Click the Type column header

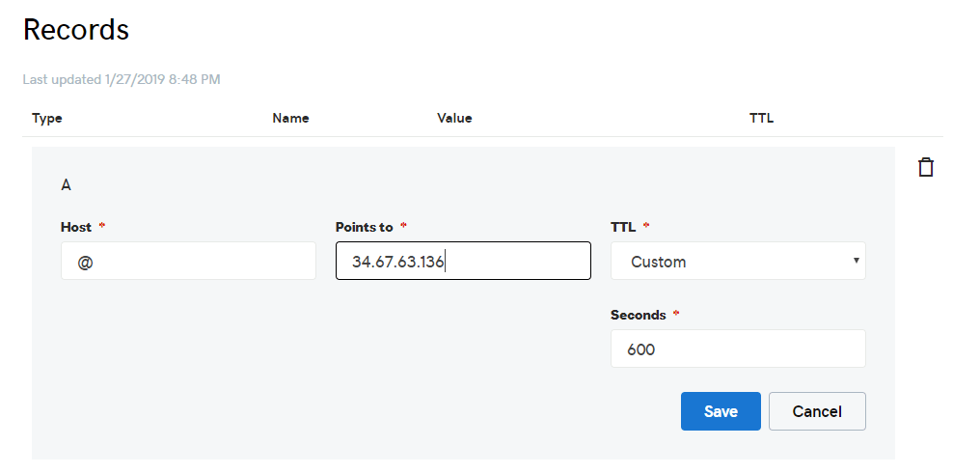click(47, 119)
